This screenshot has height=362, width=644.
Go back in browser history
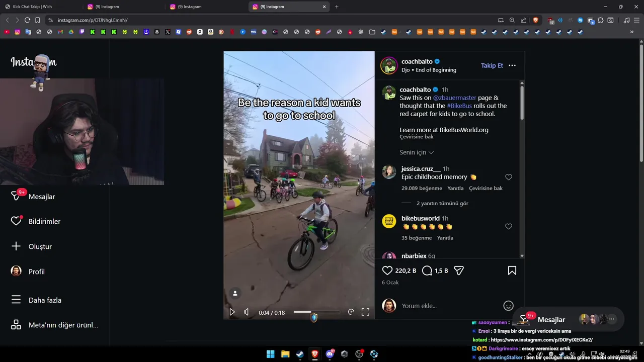7,20
